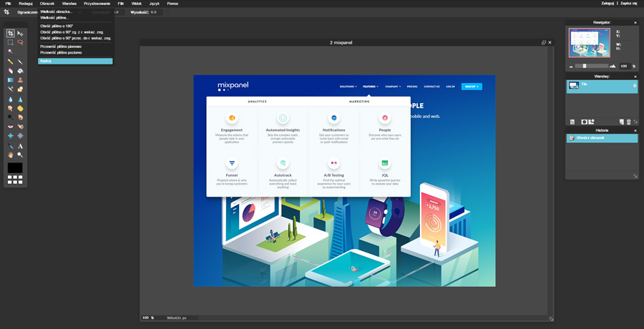Select the Zoom magnifier tool in toolbox

coord(20,155)
